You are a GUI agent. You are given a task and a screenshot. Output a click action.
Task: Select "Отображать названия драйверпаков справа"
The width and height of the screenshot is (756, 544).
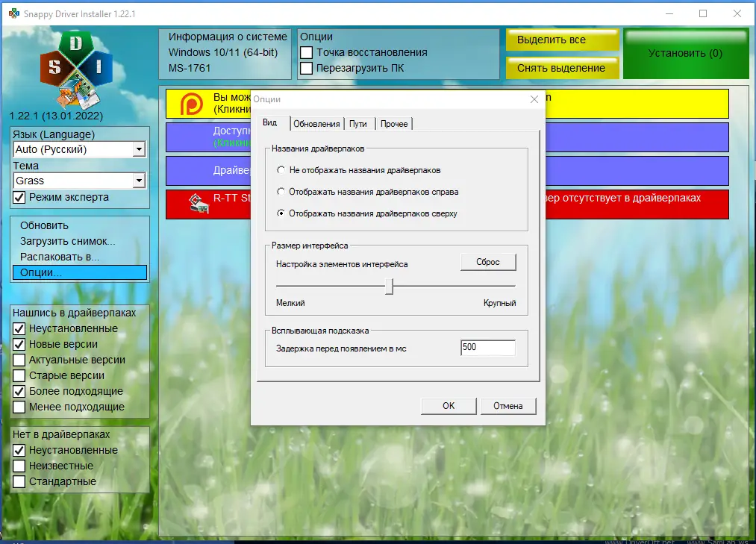[x=281, y=190]
